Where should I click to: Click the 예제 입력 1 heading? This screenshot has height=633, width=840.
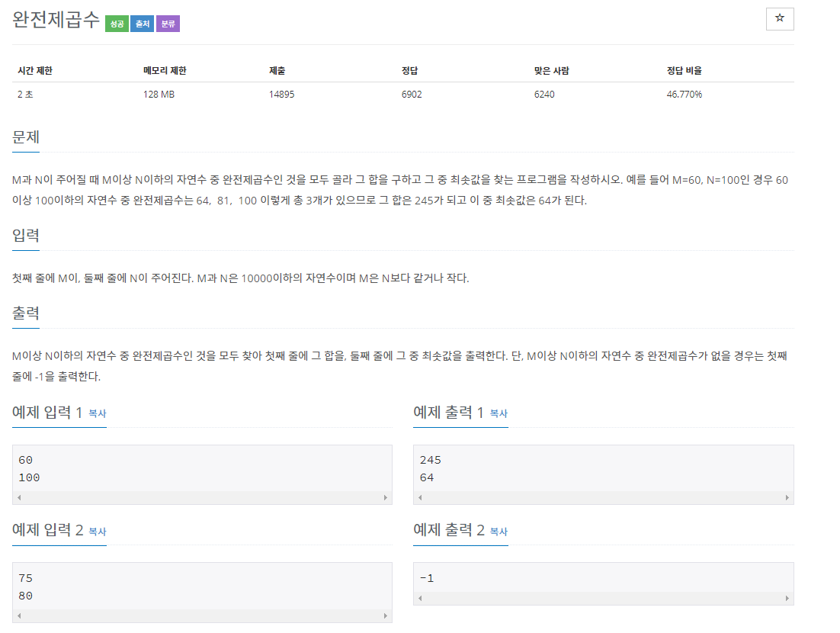coord(47,412)
